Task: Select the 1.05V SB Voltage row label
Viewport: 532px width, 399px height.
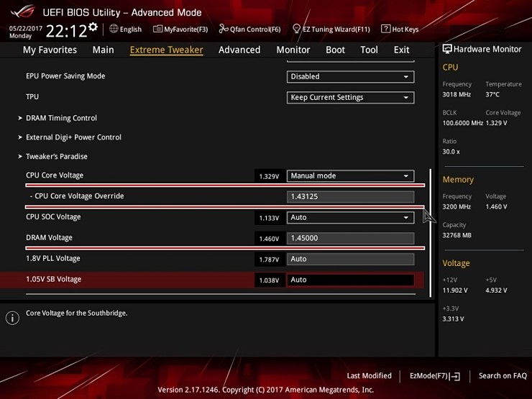Action: (54, 279)
